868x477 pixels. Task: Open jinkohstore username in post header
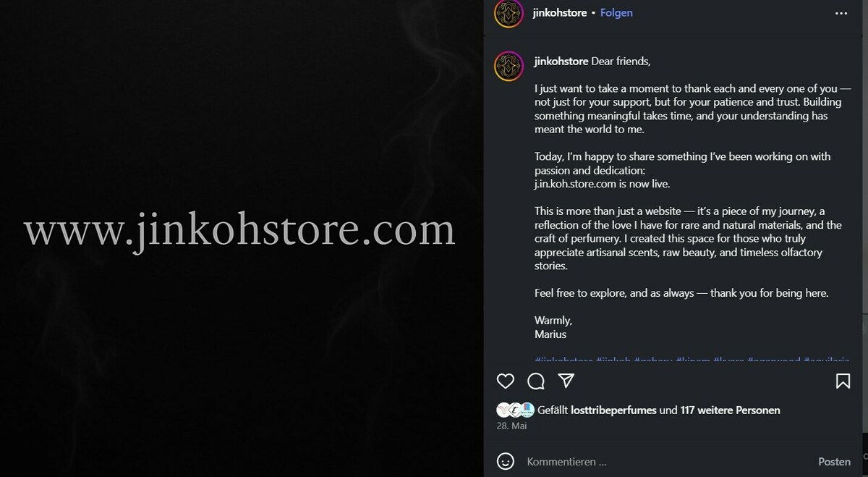560,13
